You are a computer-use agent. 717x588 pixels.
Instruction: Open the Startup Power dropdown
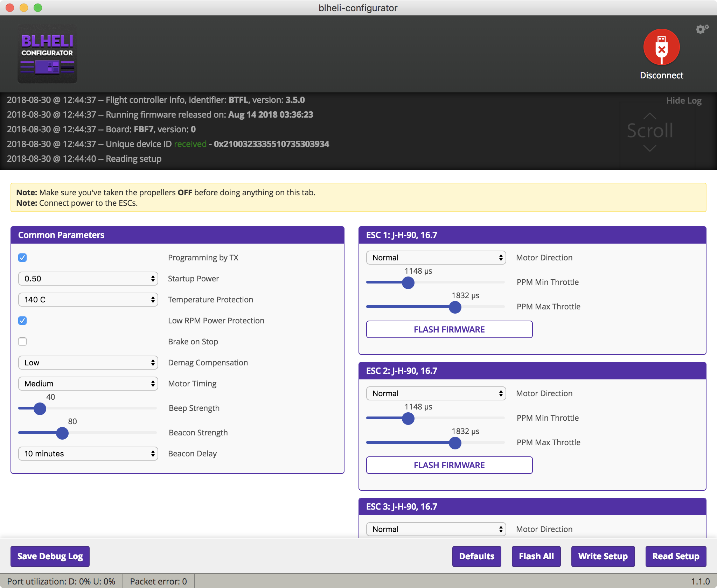88,279
